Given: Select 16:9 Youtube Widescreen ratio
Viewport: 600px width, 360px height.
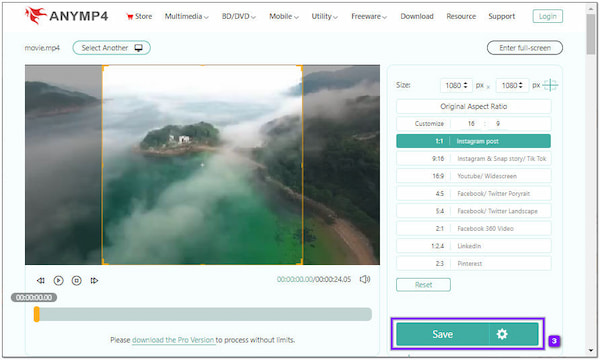Looking at the screenshot, I should [473, 176].
